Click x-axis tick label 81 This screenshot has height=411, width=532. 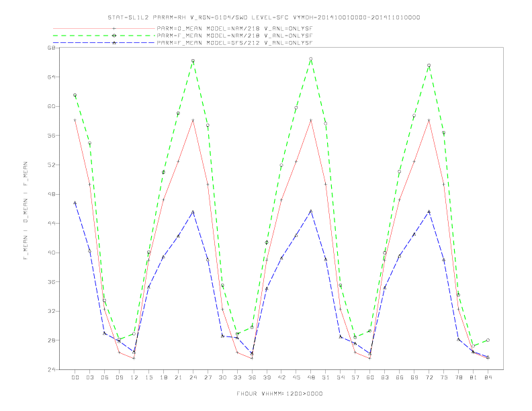[474, 377]
